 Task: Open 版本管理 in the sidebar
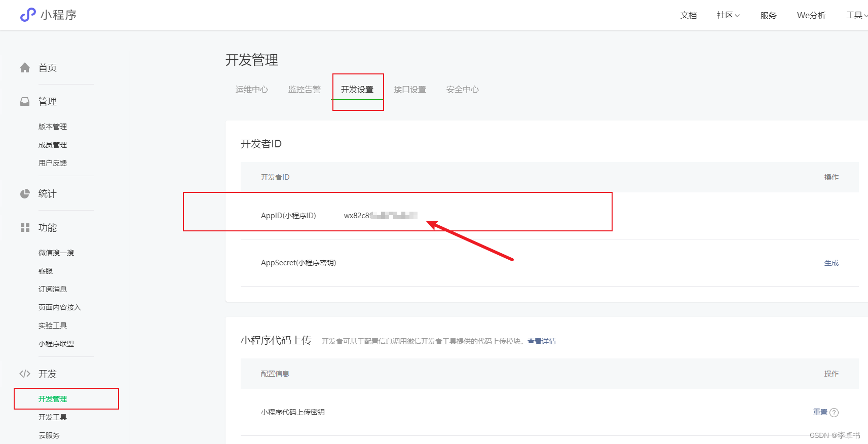click(53, 127)
